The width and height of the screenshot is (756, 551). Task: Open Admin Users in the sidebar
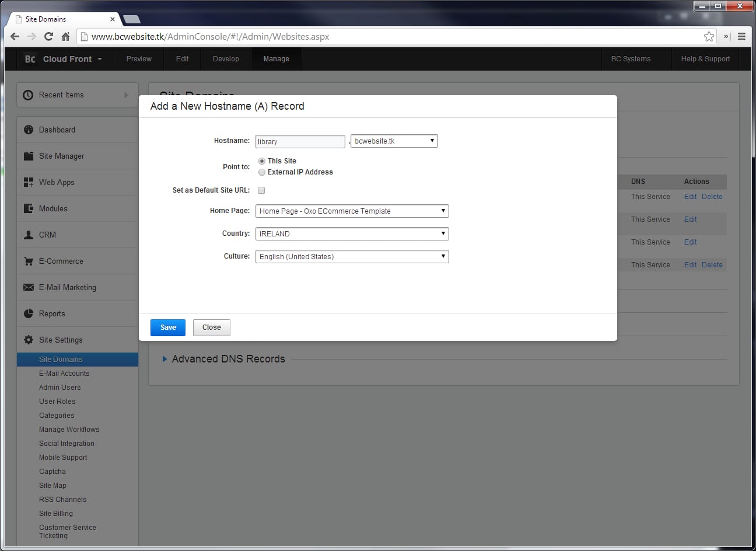point(60,388)
